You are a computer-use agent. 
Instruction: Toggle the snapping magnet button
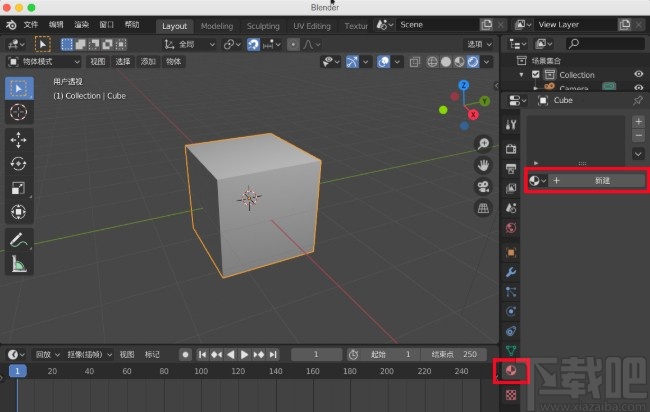pos(255,44)
